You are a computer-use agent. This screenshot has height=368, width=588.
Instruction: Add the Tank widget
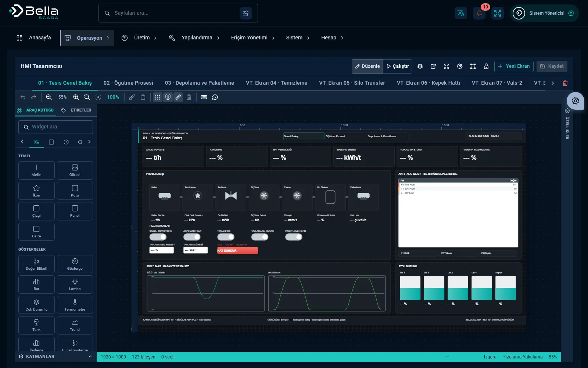36,325
